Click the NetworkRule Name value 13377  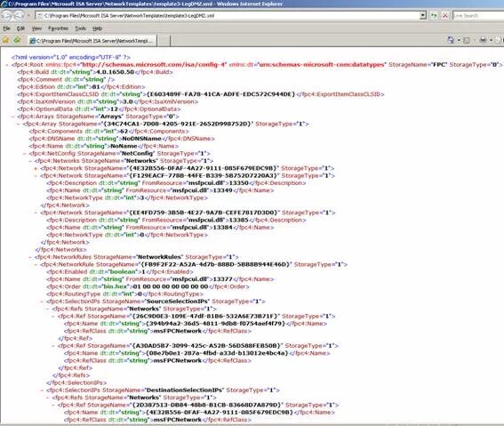[223, 279]
